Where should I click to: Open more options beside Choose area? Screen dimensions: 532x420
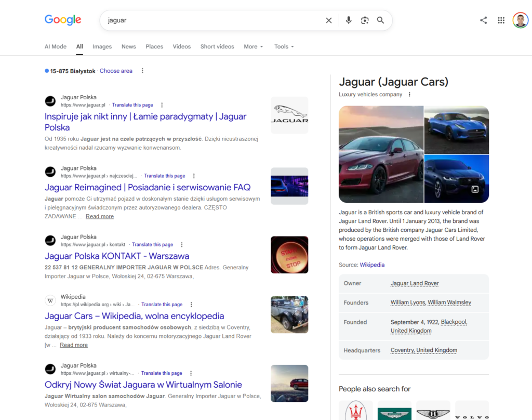tap(142, 71)
